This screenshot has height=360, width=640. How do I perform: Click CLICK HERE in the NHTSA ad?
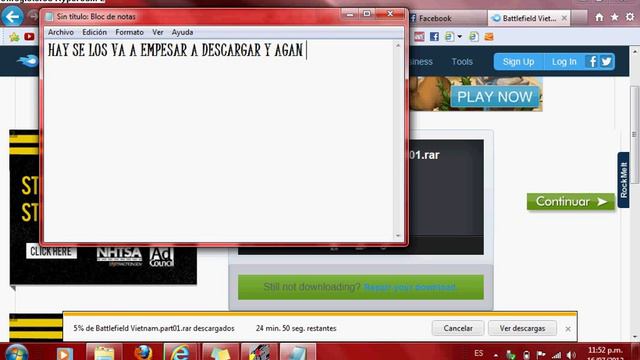pos(51,251)
